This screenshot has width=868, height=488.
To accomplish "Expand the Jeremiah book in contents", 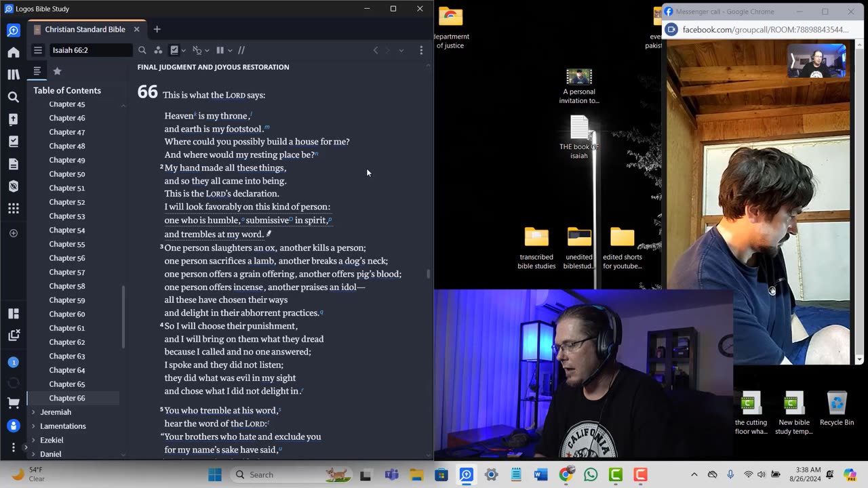I will coord(34,412).
